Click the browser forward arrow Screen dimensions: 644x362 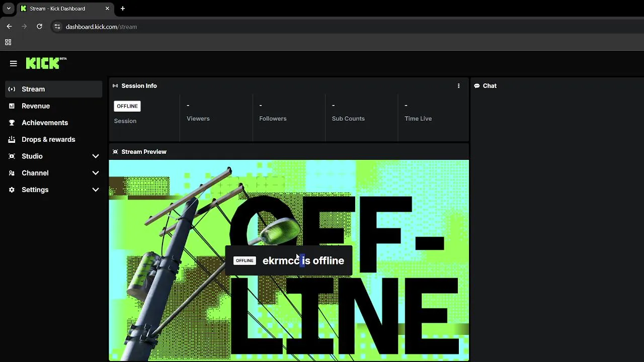click(24, 27)
